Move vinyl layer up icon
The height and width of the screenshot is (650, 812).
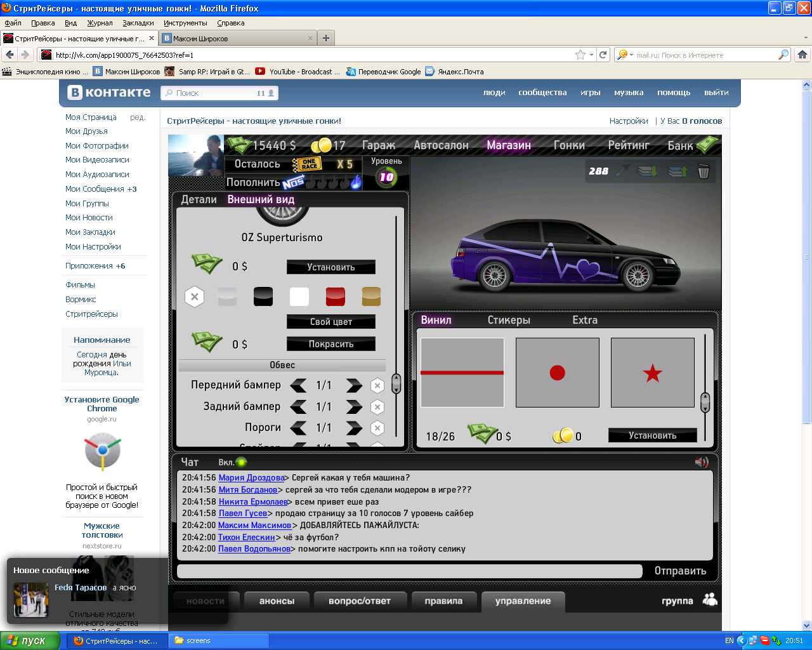click(x=678, y=171)
